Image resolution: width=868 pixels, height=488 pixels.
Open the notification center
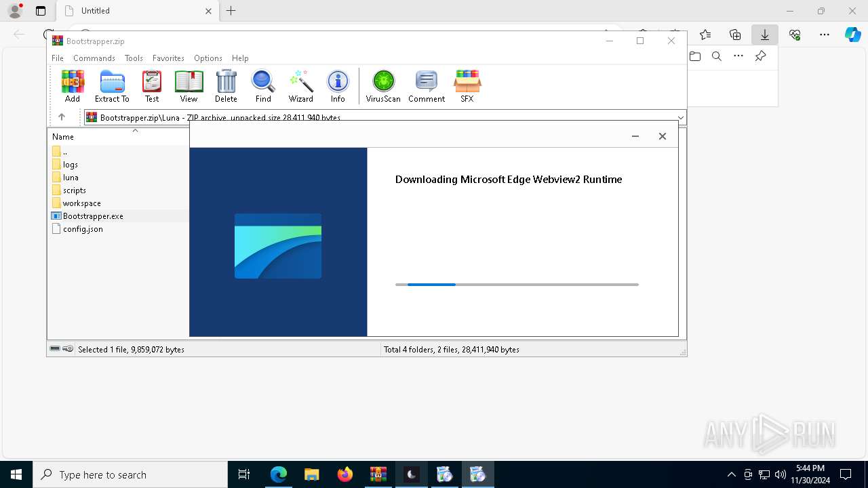coord(846,474)
